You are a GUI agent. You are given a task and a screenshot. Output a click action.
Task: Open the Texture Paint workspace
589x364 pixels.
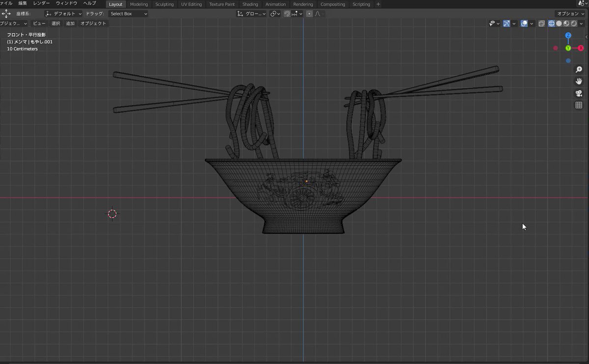[x=222, y=4]
